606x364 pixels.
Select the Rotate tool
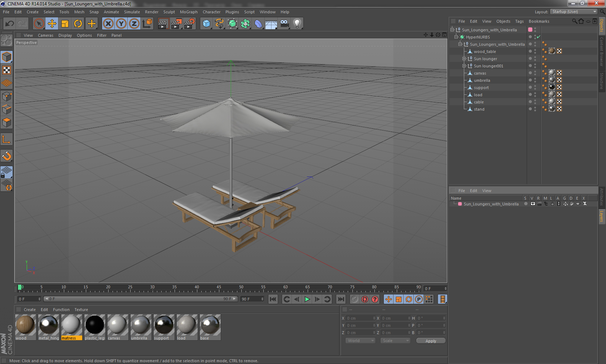(78, 24)
